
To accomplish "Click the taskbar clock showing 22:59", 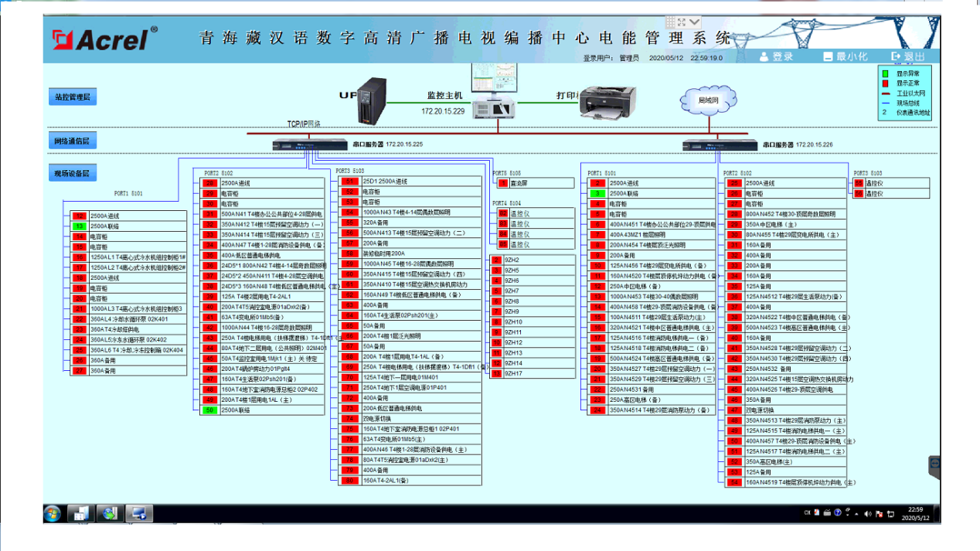I will (916, 513).
